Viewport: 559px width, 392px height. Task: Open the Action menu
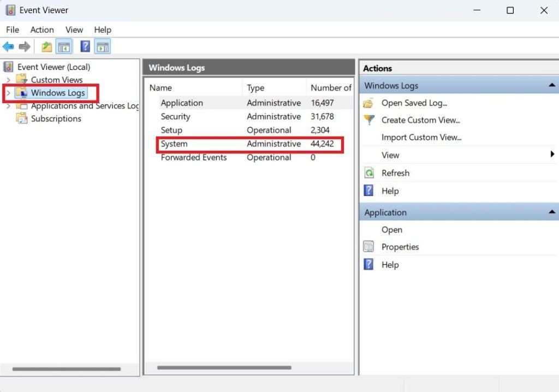coord(42,29)
